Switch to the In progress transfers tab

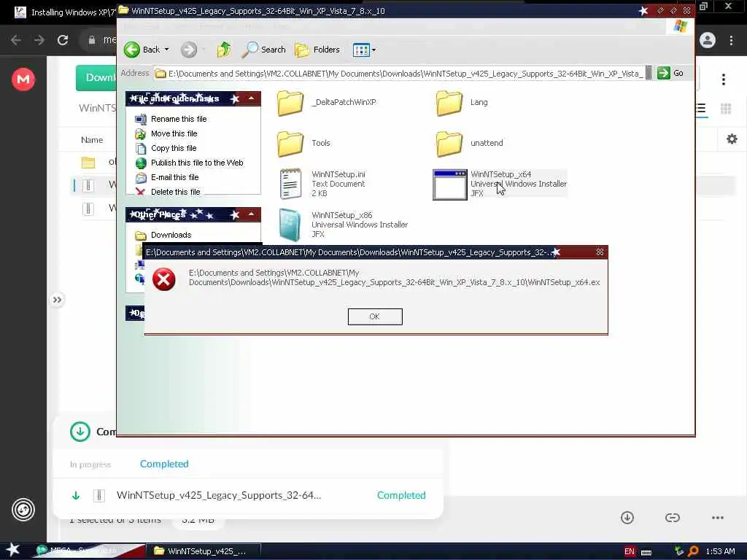pos(90,464)
